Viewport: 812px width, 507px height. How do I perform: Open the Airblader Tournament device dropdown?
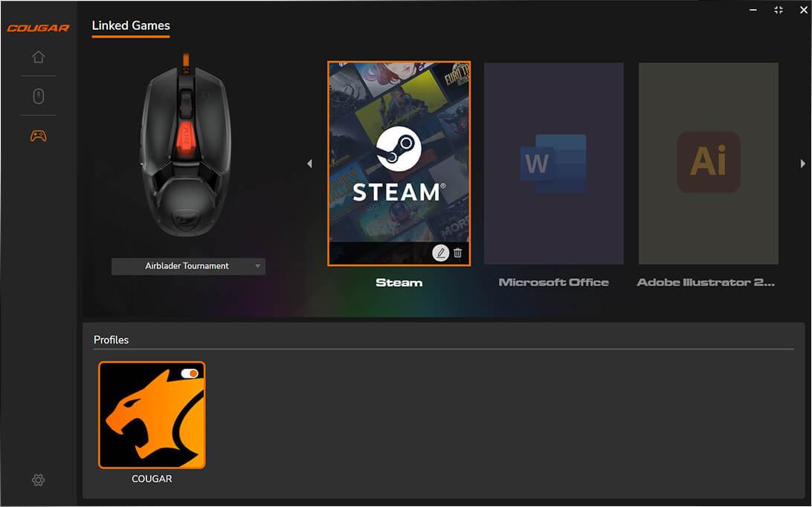(x=189, y=266)
